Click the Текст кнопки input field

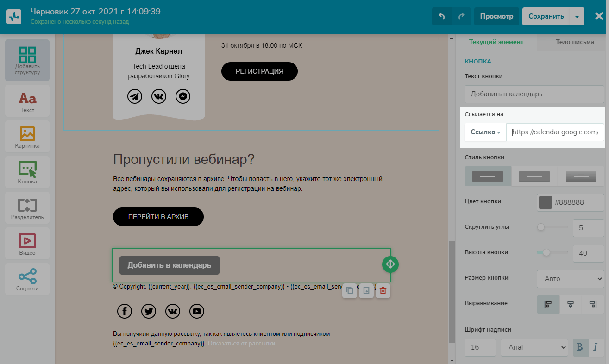pyautogui.click(x=534, y=94)
